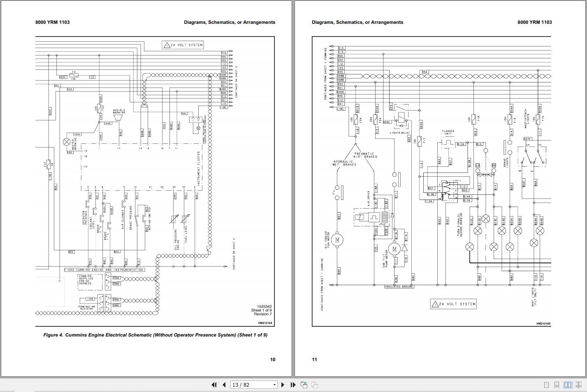Click the HYDRAULIC WET BRAKES label
587x392 pixels.
[x=343, y=163]
